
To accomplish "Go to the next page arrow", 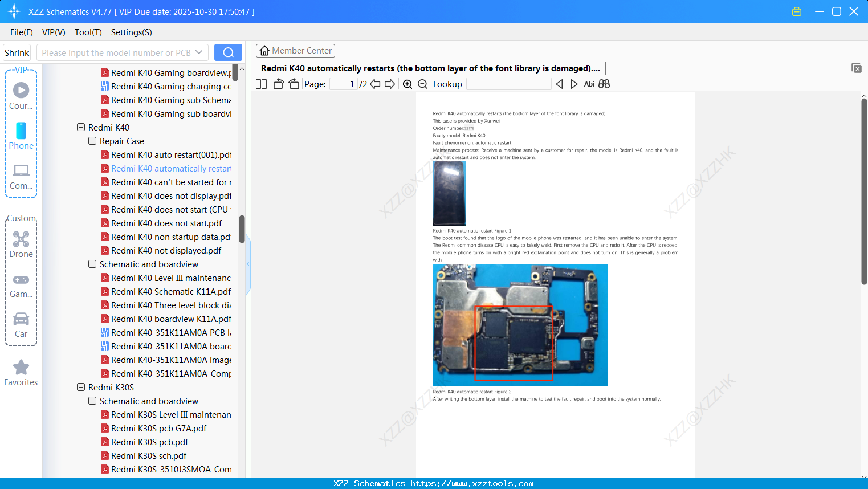I will (x=390, y=84).
